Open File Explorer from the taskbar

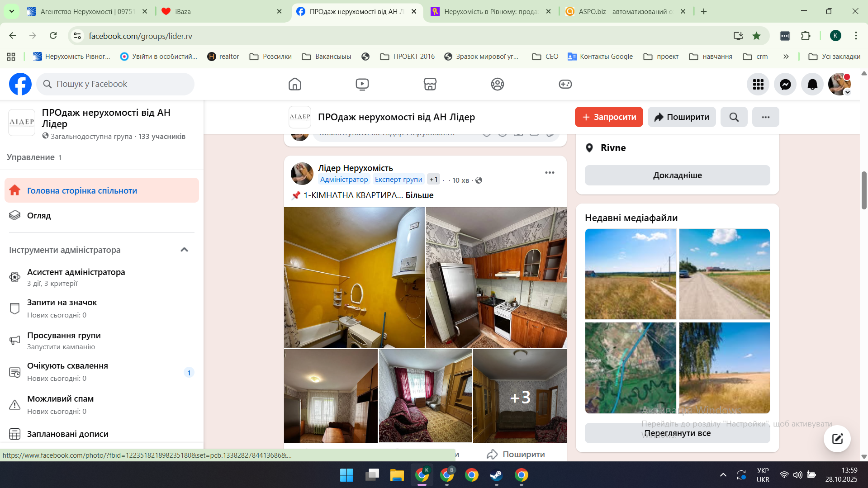[x=397, y=475]
